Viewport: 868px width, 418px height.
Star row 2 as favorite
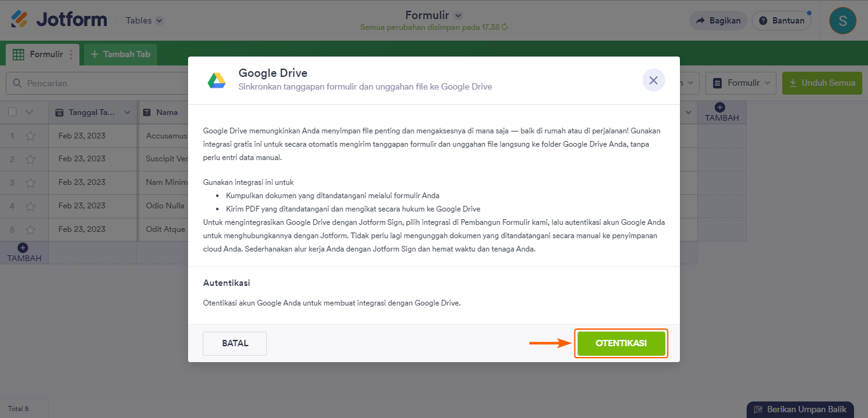point(30,159)
